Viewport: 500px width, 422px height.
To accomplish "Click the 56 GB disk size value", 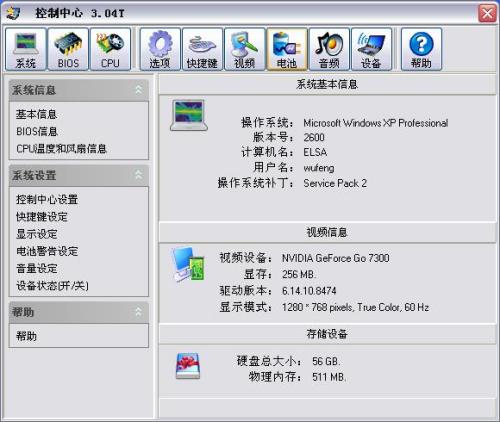I will [x=326, y=361].
